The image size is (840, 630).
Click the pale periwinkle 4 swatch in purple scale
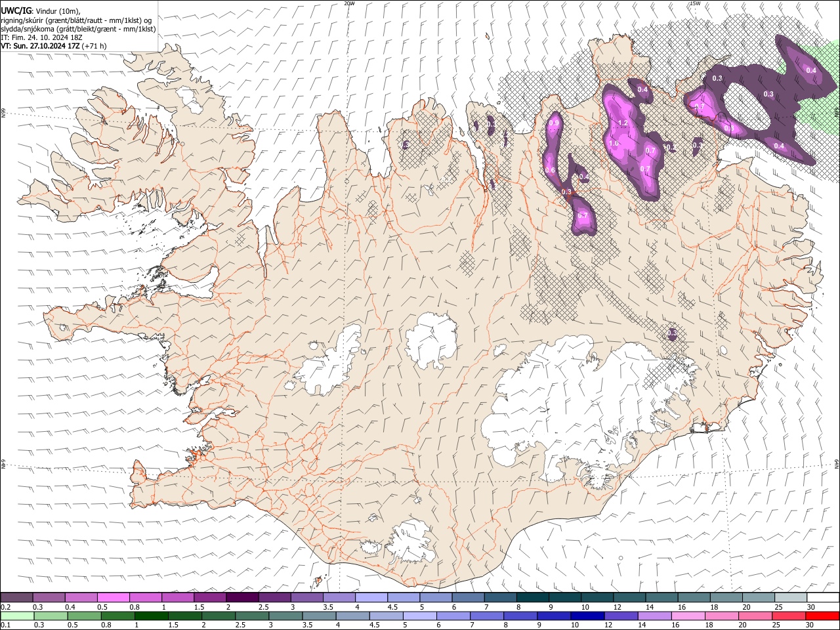pyautogui.click(x=371, y=597)
